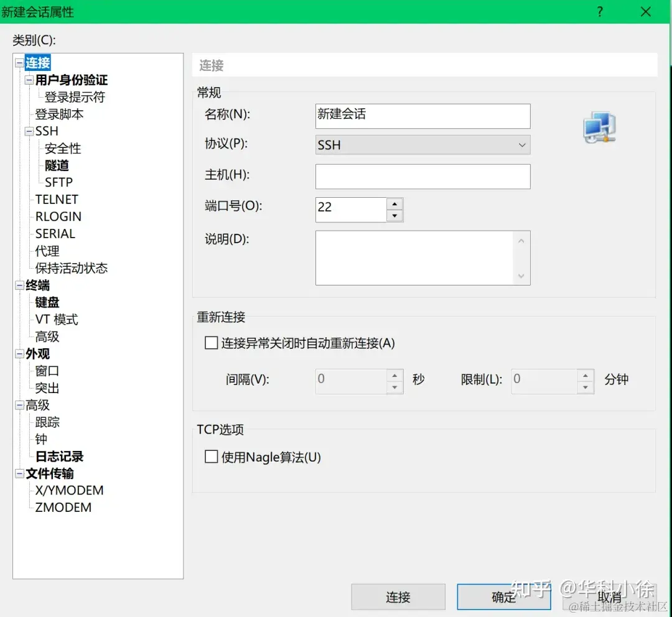The height and width of the screenshot is (617, 672).
Task: Select 登录脚本 in the tree
Action: point(59,114)
